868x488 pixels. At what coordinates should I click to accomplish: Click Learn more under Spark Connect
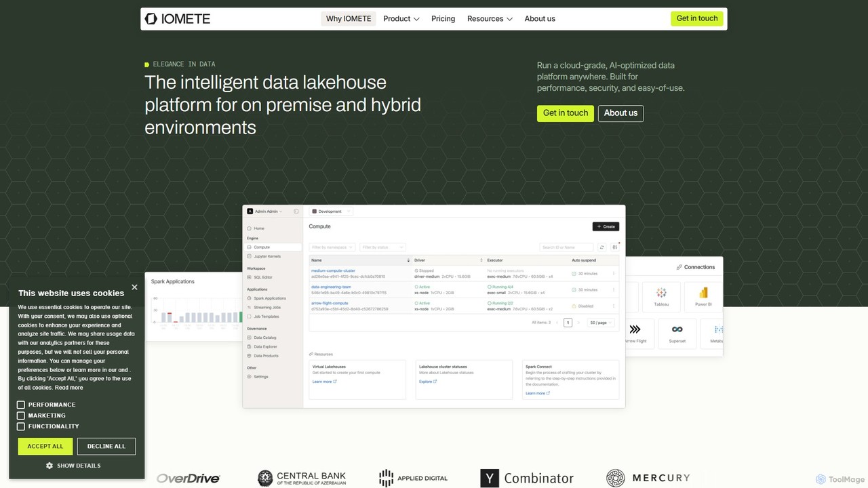point(537,393)
